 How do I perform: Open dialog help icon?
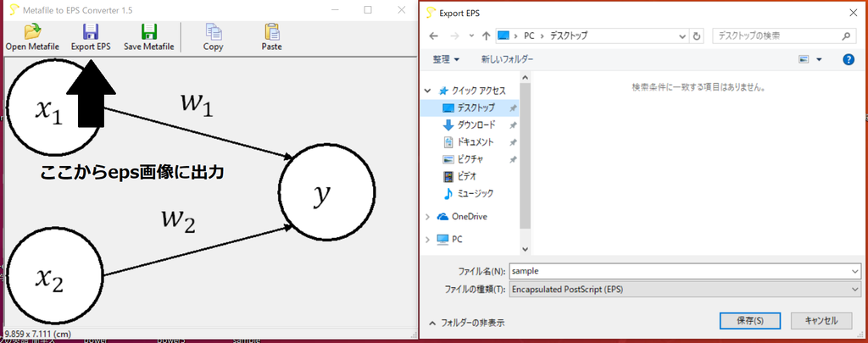pyautogui.click(x=848, y=59)
